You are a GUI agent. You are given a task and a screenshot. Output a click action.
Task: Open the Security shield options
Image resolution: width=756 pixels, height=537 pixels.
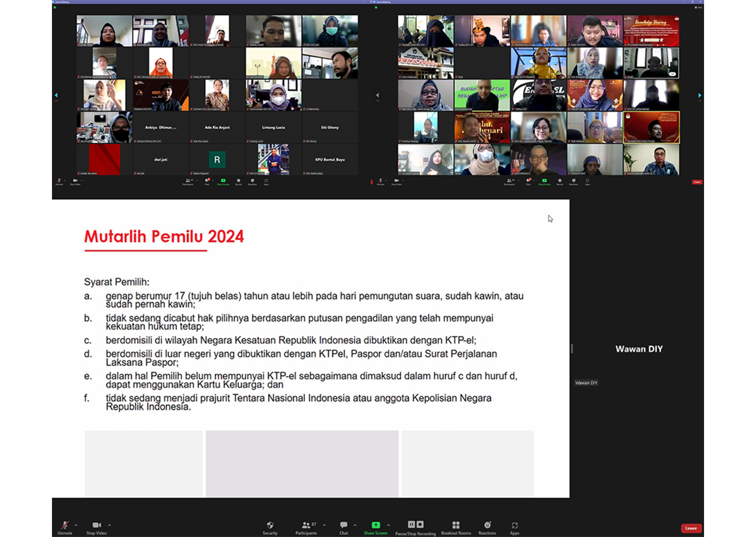(x=270, y=526)
